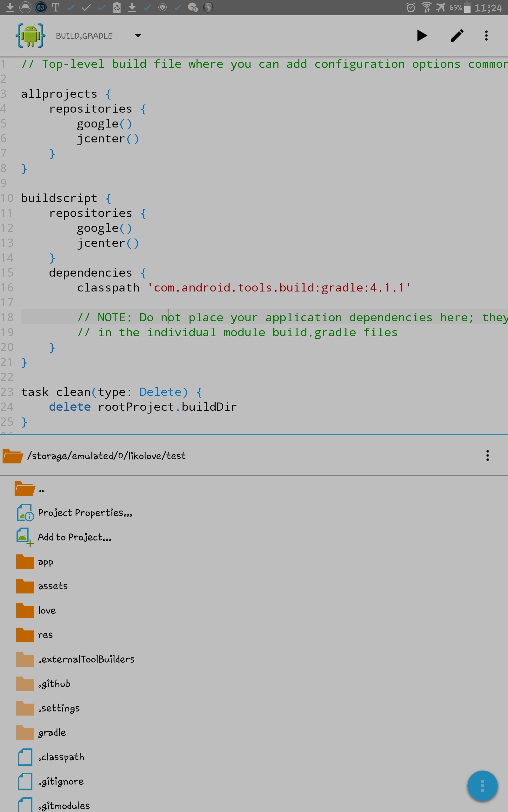Open the gradle folder

pyautogui.click(x=254, y=732)
